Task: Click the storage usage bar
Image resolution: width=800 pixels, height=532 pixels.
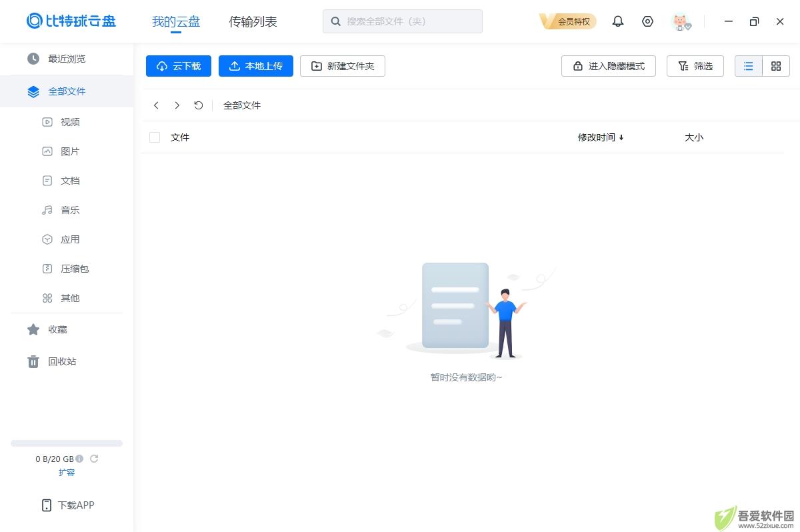Action: tap(67, 443)
